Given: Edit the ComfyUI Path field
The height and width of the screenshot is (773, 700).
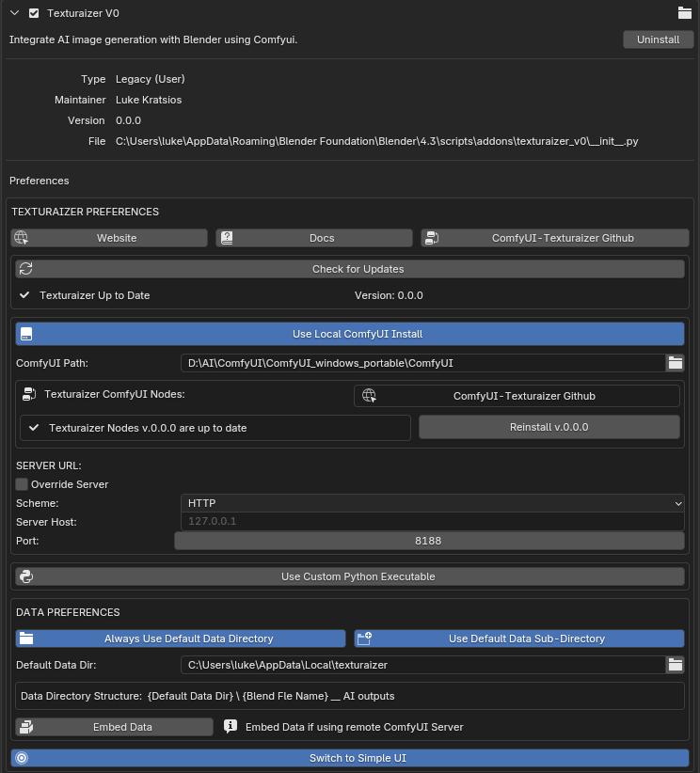Looking at the screenshot, I should (x=423, y=363).
